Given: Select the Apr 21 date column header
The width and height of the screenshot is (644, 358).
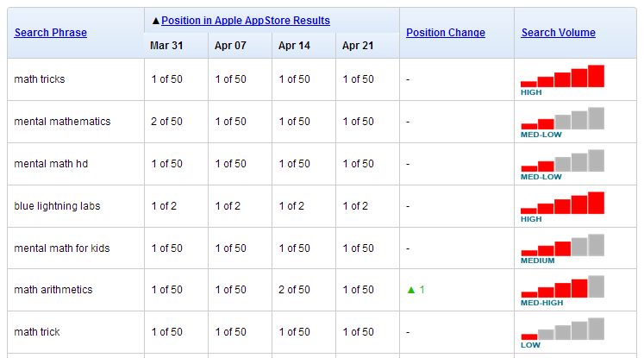Looking at the screenshot, I should point(358,46).
